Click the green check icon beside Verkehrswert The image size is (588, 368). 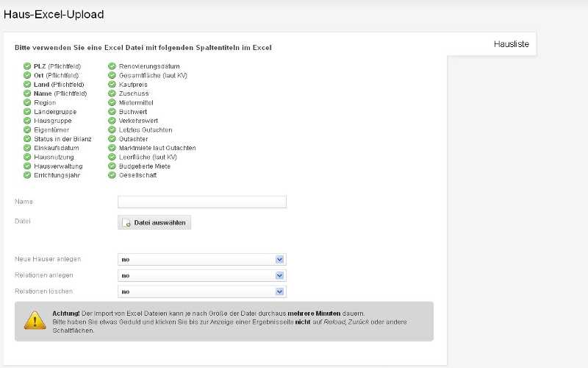pyautogui.click(x=112, y=121)
